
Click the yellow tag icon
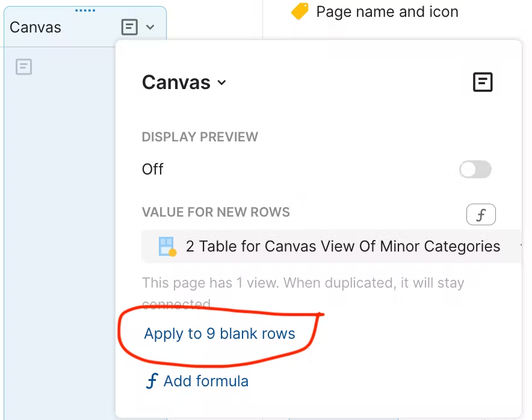tap(299, 11)
